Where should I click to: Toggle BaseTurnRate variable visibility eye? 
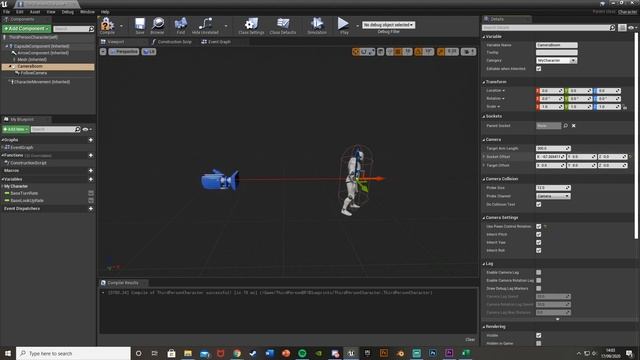point(91,193)
